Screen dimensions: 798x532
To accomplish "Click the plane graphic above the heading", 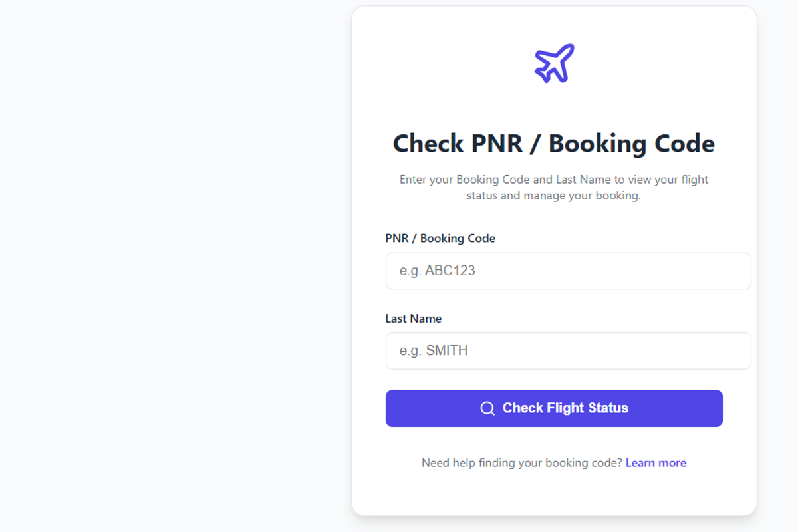I will pyautogui.click(x=553, y=63).
